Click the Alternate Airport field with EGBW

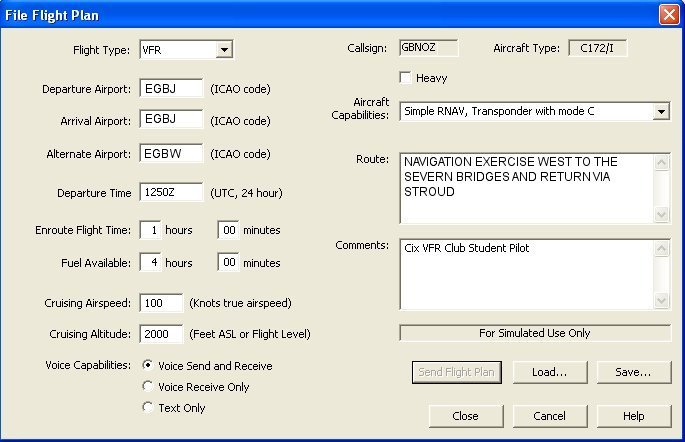pos(171,154)
